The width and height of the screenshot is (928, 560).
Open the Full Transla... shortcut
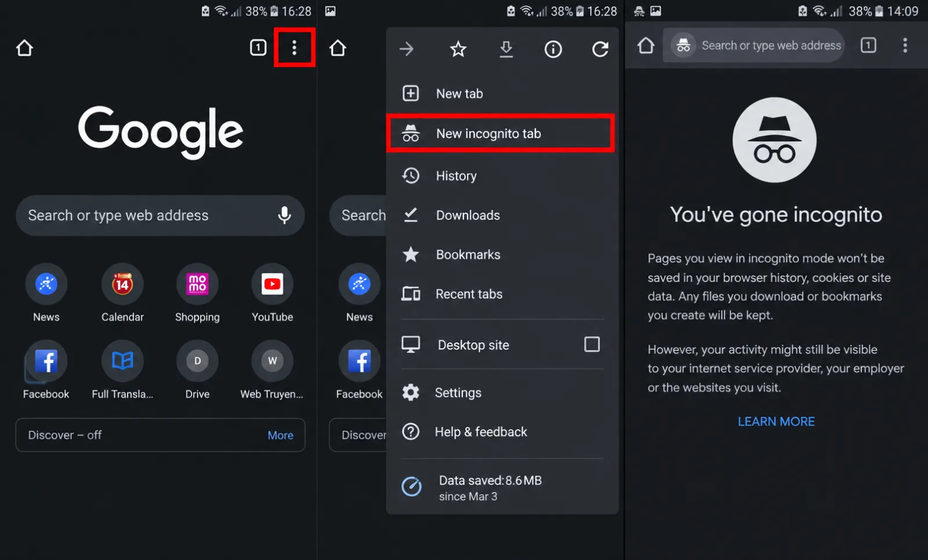tap(122, 370)
